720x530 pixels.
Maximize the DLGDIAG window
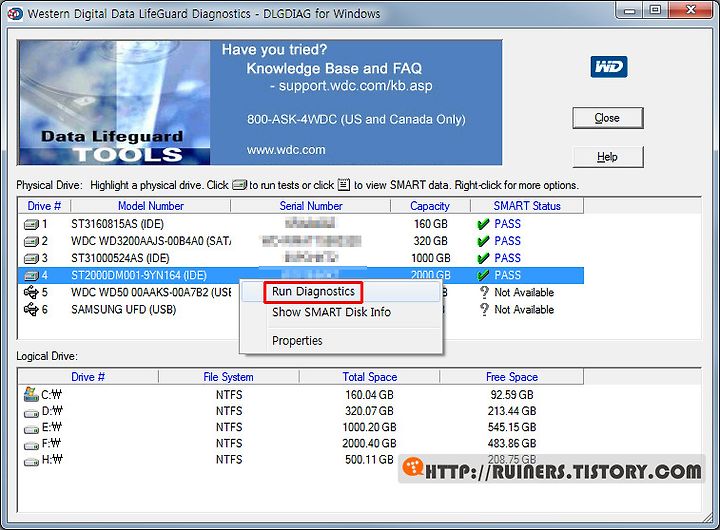point(655,10)
